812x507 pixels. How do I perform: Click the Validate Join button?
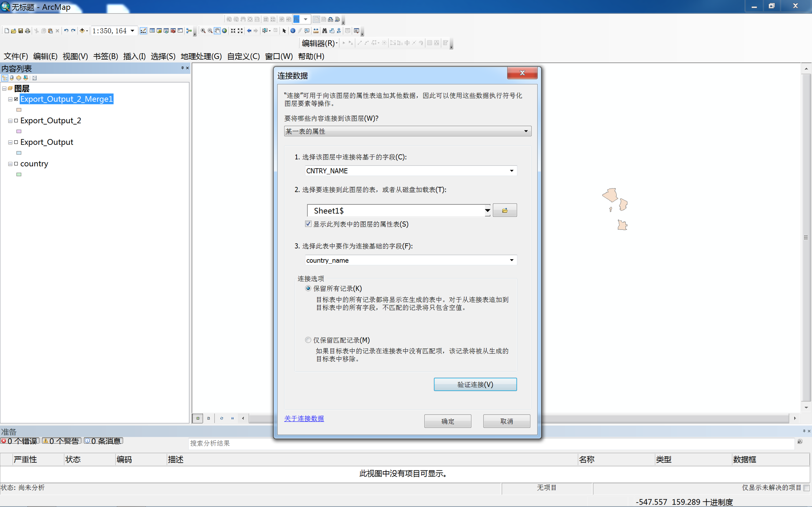(475, 384)
